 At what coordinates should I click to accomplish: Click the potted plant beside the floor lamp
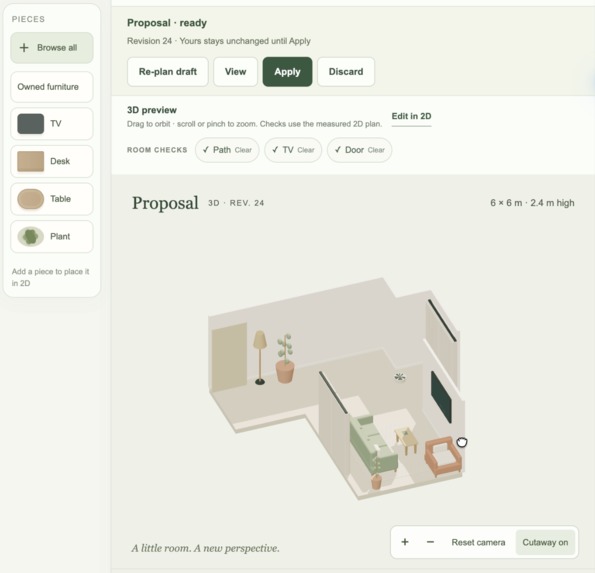coord(285,359)
